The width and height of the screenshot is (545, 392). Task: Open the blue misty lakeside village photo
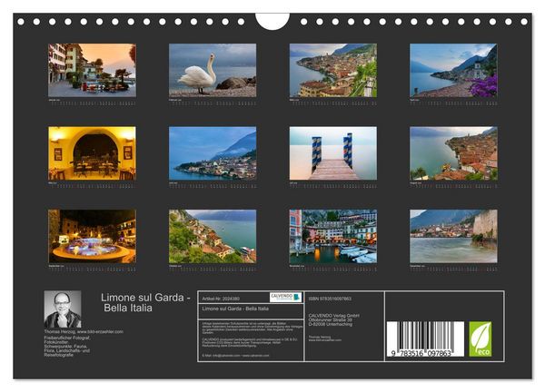tap(213, 153)
